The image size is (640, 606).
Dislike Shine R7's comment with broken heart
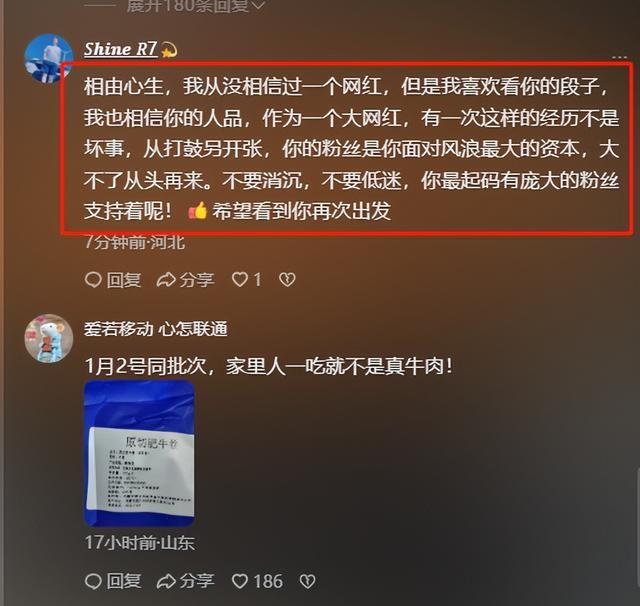(287, 280)
